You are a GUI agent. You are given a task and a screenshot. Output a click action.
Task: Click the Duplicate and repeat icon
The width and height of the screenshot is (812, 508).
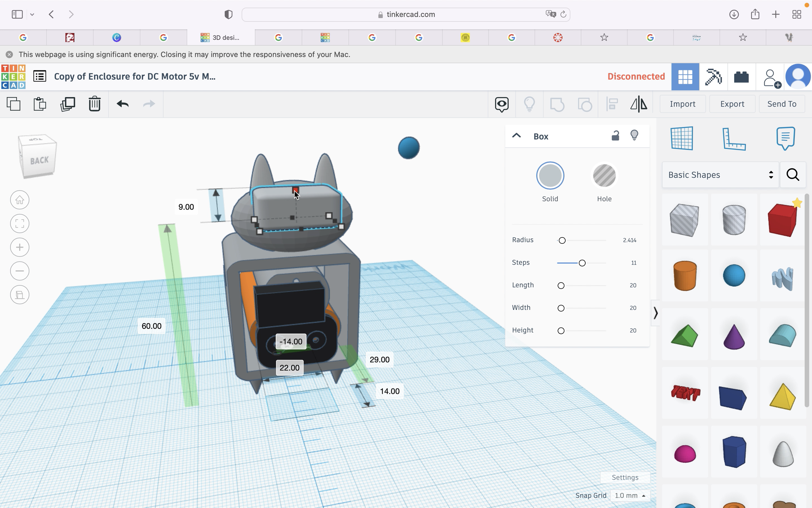[x=68, y=104]
